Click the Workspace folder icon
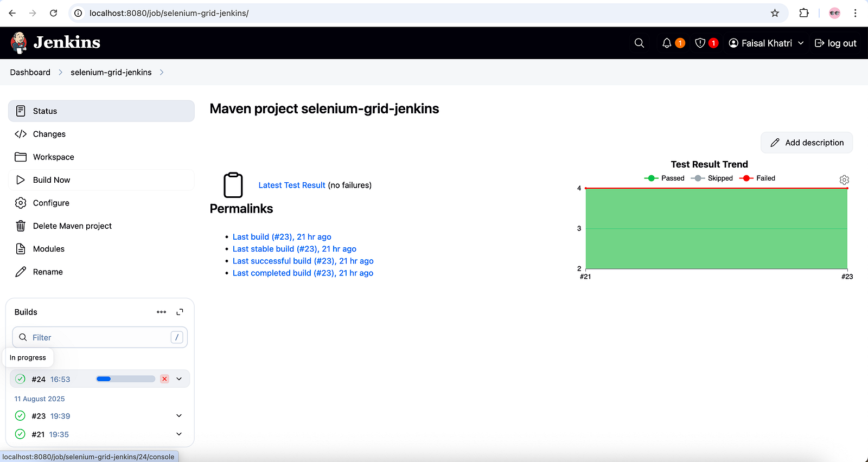868x462 pixels. click(x=21, y=157)
